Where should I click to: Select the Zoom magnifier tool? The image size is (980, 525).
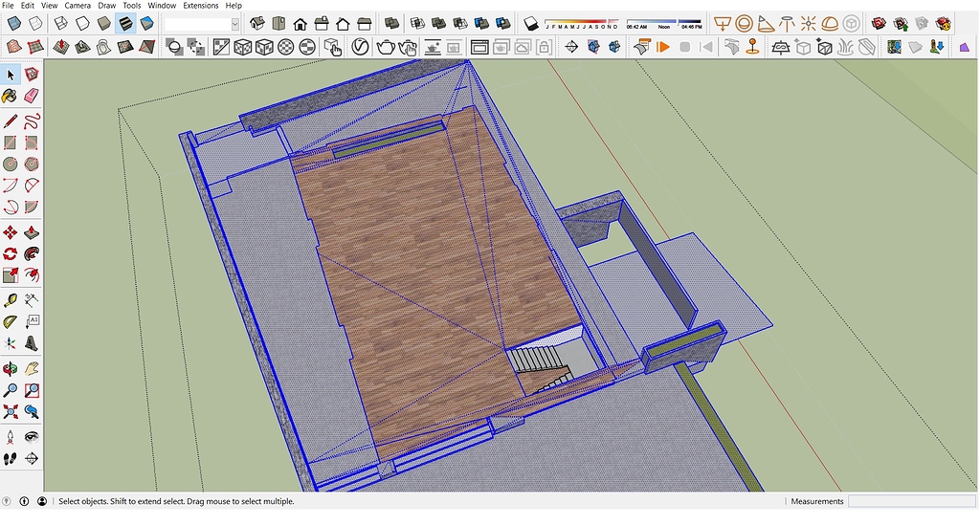pos(11,390)
